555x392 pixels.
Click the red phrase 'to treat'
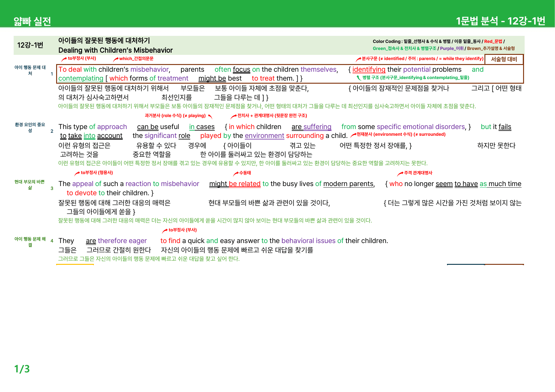(263, 78)
